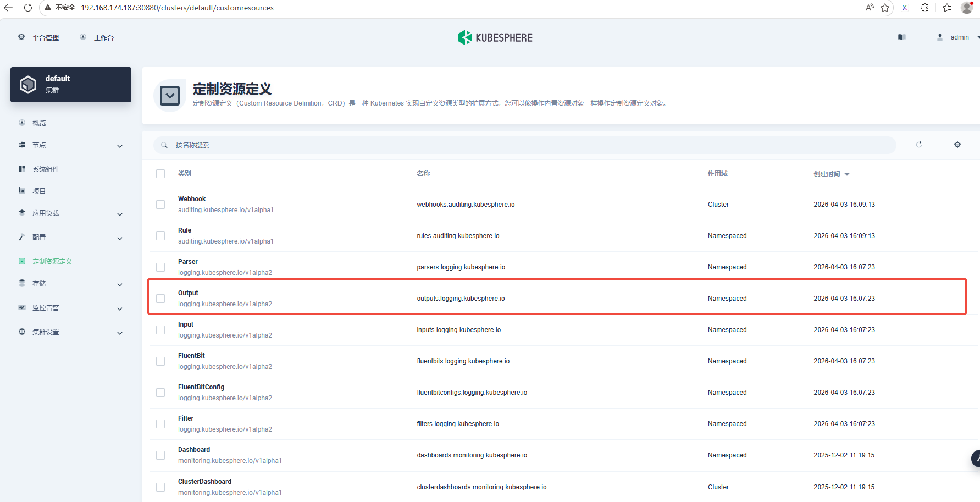Check the Dashboard row checkbox
This screenshot has height=502, width=980.
160,455
